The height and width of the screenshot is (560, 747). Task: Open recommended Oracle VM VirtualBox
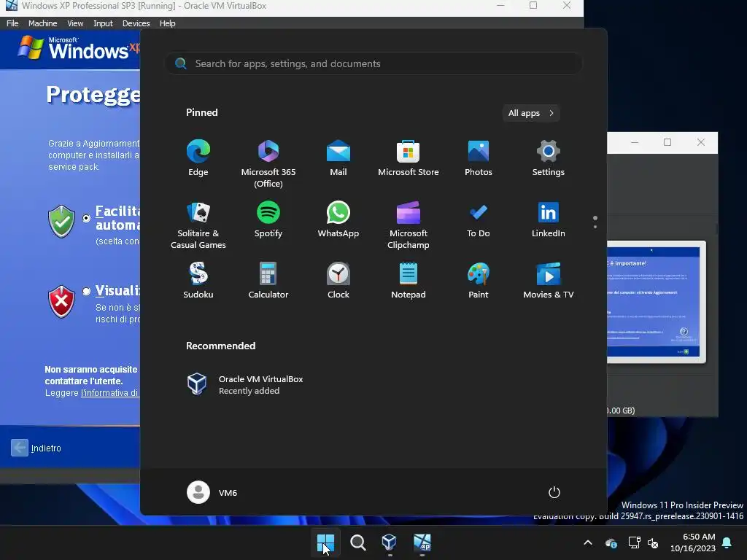245,384
